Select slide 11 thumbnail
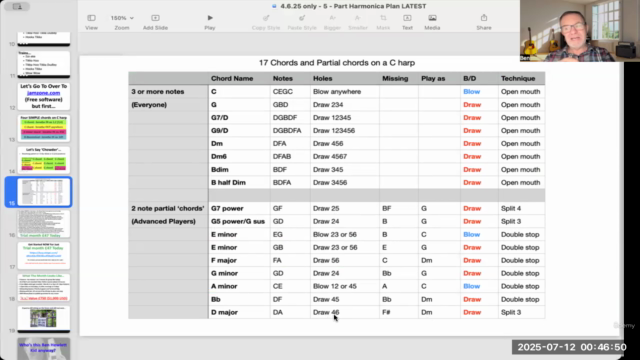Image resolution: width=640 pixels, height=360 pixels. [44, 64]
